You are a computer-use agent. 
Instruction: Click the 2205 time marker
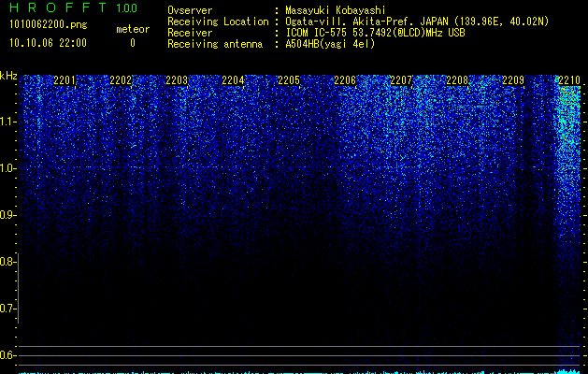(289, 80)
